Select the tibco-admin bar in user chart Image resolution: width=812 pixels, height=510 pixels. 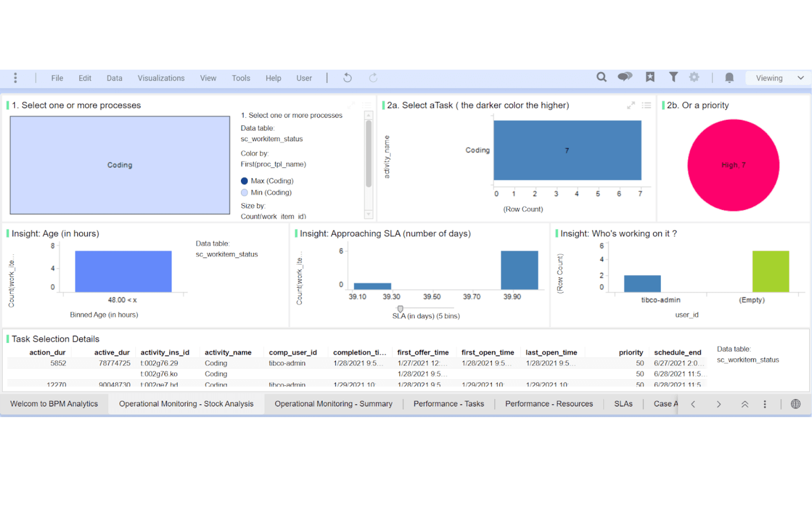coord(642,283)
